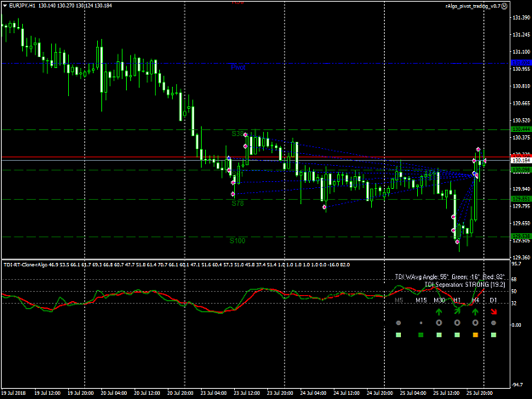Click the TDI-RT-Clone-rAlgo indicator title values
532x399 pixels.
pyautogui.click(x=176, y=265)
